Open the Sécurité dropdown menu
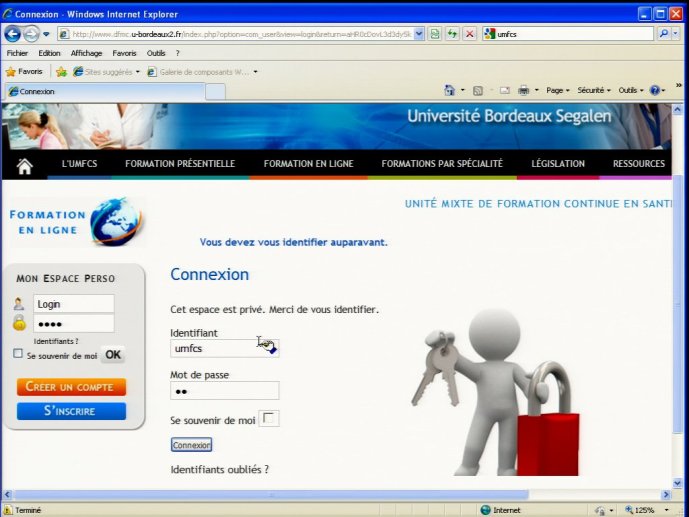Screen dimensions: 689x517 tap(594, 90)
